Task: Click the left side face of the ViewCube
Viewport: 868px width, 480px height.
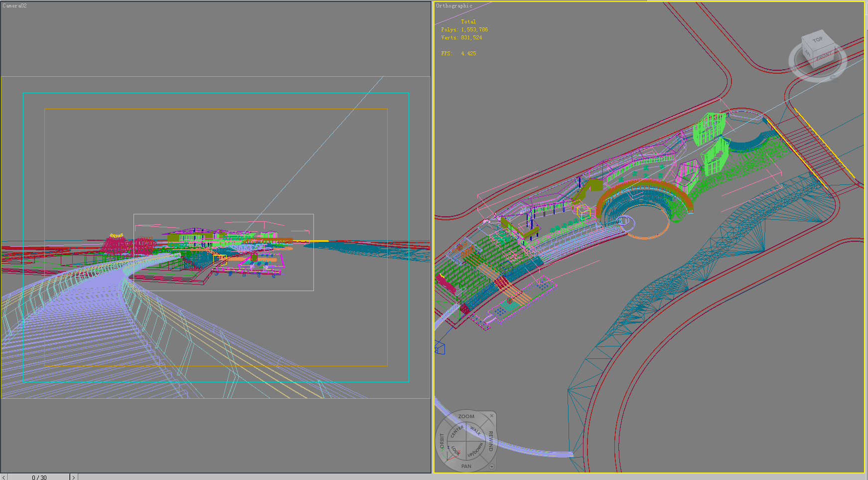Action: [807, 52]
